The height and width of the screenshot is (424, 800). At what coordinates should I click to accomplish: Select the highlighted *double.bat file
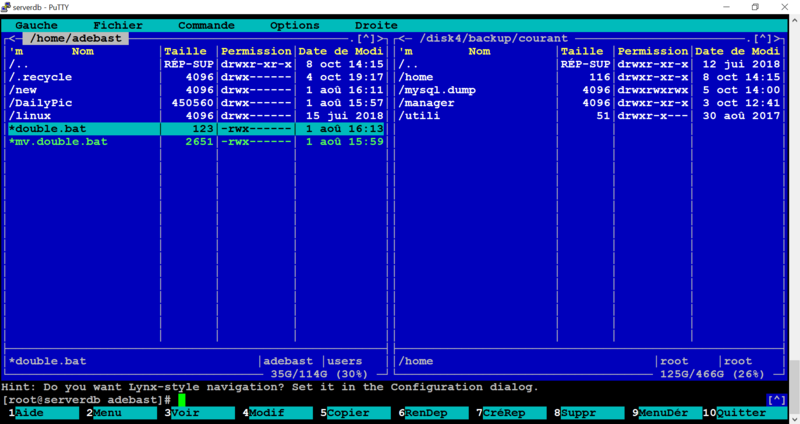click(196, 129)
